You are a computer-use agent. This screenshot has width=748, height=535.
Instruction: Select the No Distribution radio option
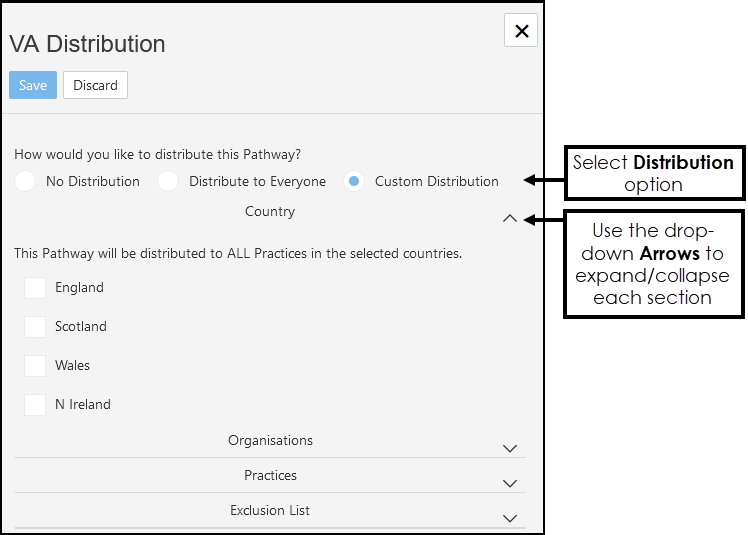[x=25, y=181]
